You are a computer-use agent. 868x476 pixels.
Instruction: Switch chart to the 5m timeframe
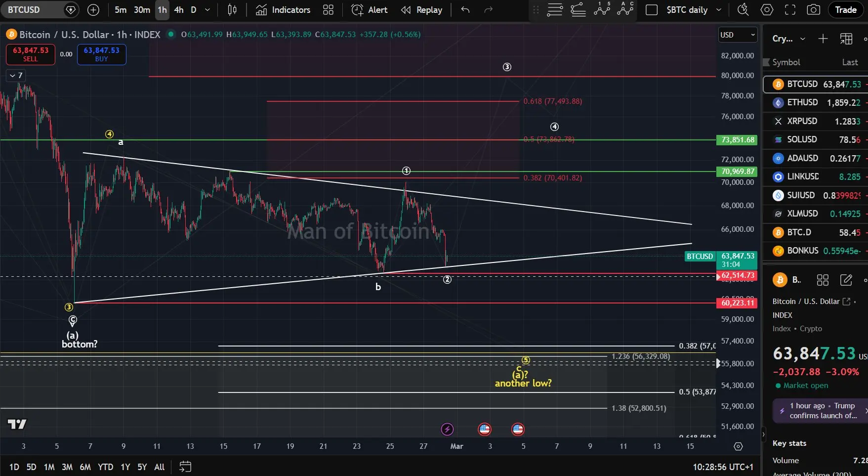pyautogui.click(x=121, y=10)
